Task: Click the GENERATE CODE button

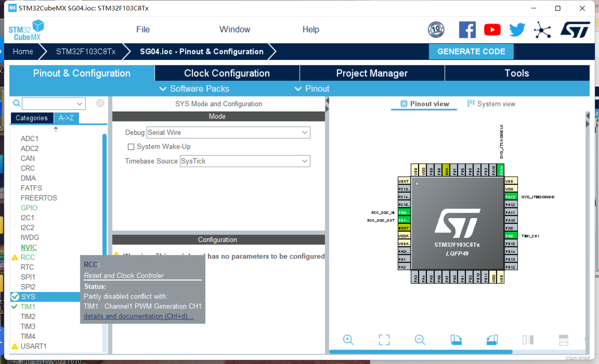Action: click(x=471, y=52)
